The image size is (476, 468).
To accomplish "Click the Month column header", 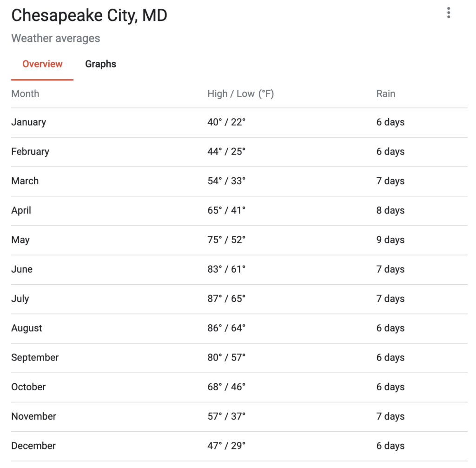I will [25, 94].
